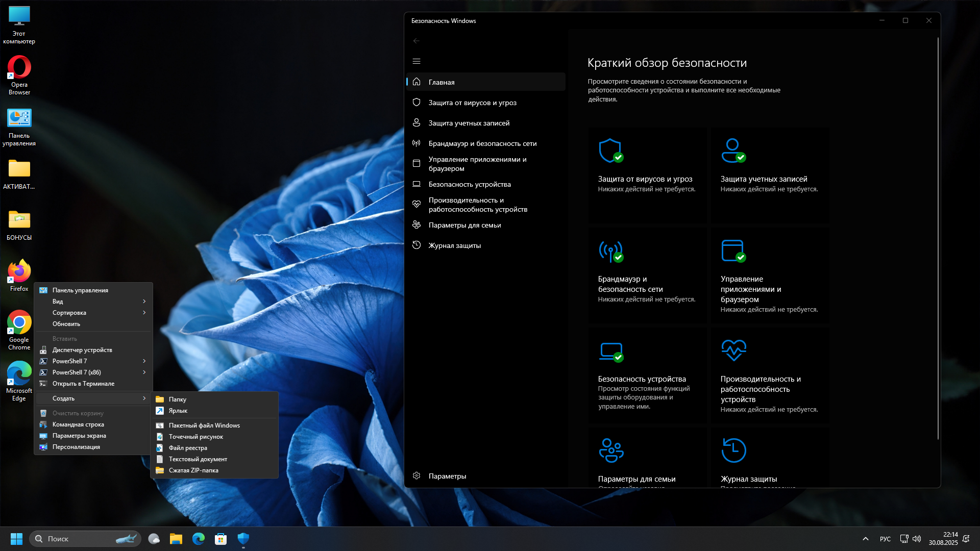Create Сжатая ZIP-папка from submenu
This screenshot has height=551, width=980.
pos(214,470)
